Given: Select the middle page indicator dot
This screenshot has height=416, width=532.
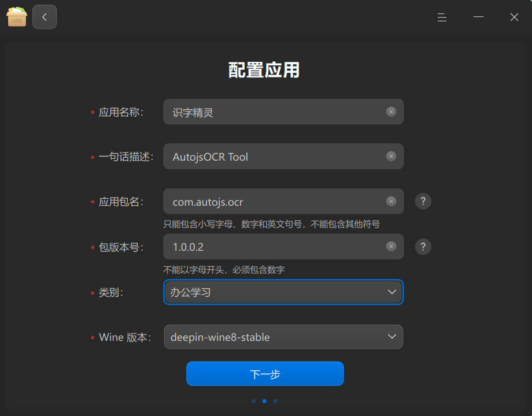Looking at the screenshot, I should (x=264, y=401).
